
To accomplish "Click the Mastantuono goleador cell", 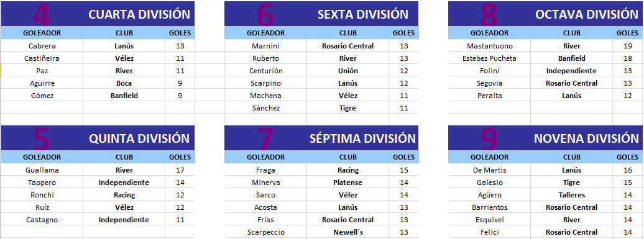I will point(490,46).
